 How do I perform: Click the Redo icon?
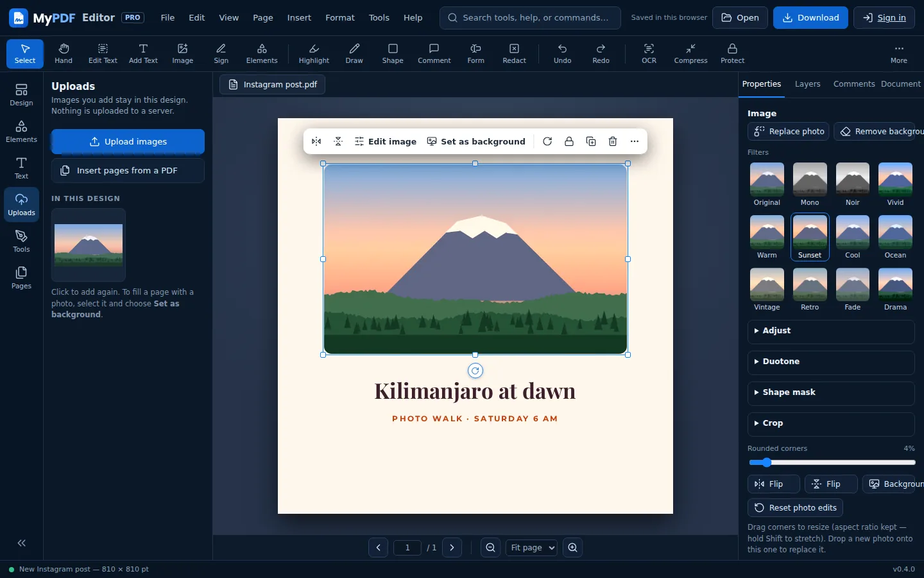coord(601,54)
